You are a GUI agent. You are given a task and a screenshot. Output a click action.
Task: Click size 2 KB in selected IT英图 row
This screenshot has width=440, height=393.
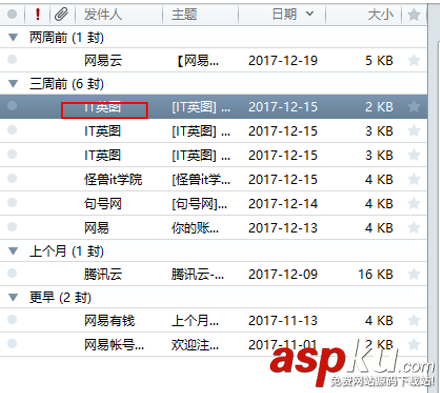[x=379, y=107]
